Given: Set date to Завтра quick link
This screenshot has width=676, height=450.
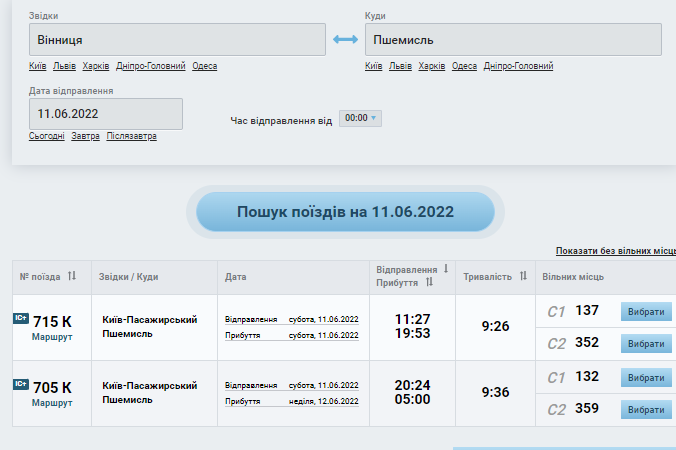Looking at the screenshot, I should [x=85, y=136].
